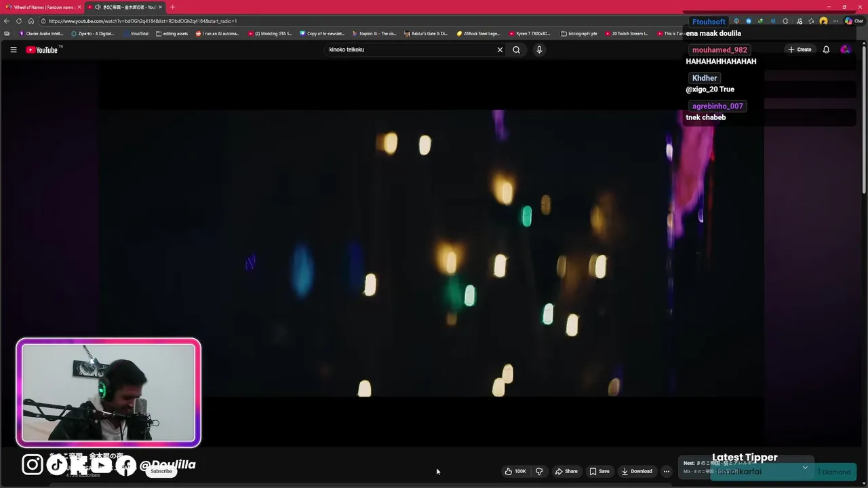Go to the browser home page
This screenshot has width=868, height=488.
[31, 21]
